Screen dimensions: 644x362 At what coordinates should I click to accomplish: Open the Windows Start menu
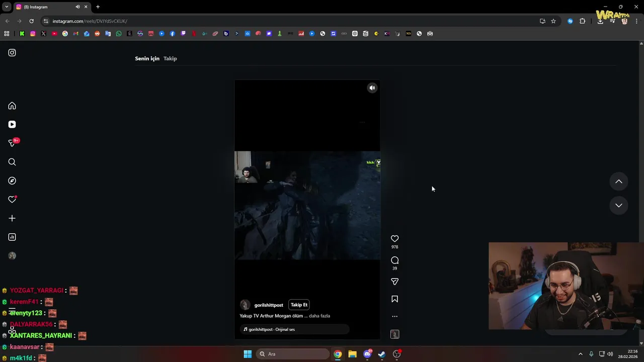click(248, 354)
